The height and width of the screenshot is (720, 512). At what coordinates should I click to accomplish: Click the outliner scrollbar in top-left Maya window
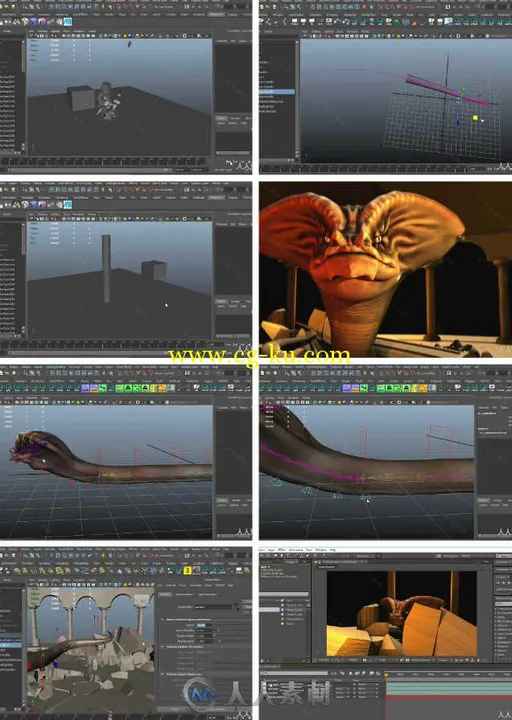tap(24, 95)
